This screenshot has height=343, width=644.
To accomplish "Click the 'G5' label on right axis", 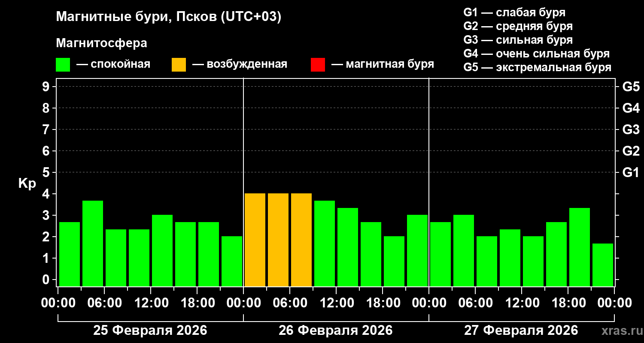I will click(631, 87).
